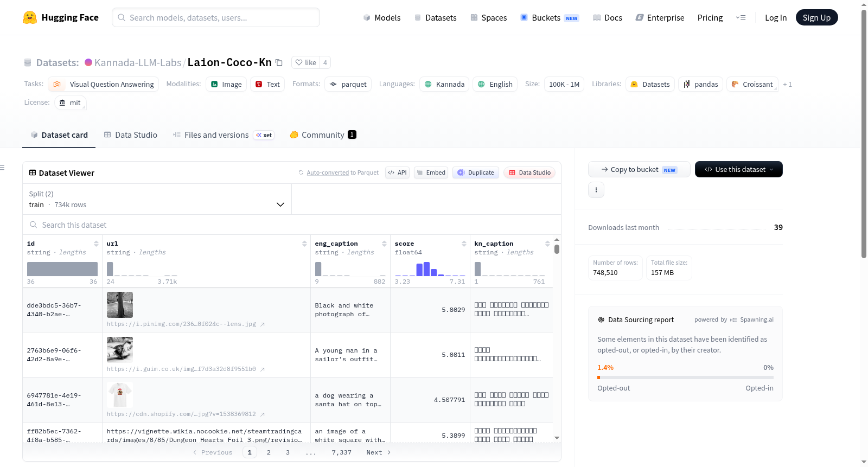The image size is (868, 467).
Task: Open the Use this dataset dropdown
Action: point(738,169)
